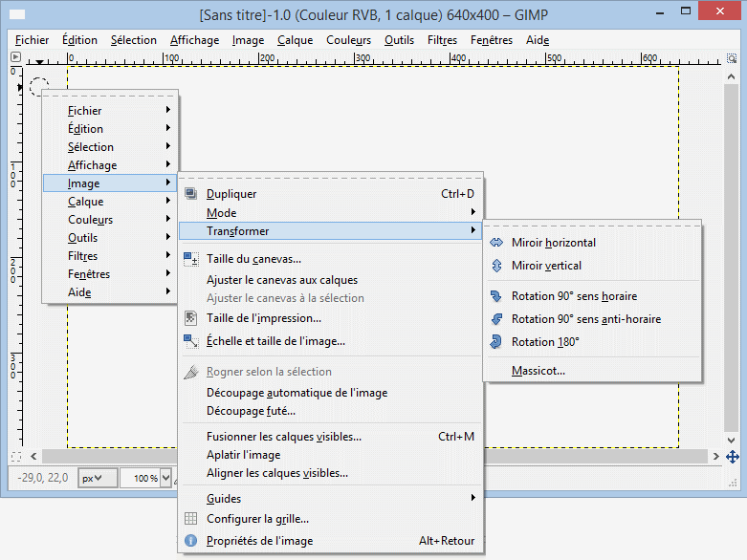
Task: Click the zoom percentage input field
Action: pyautogui.click(x=140, y=478)
